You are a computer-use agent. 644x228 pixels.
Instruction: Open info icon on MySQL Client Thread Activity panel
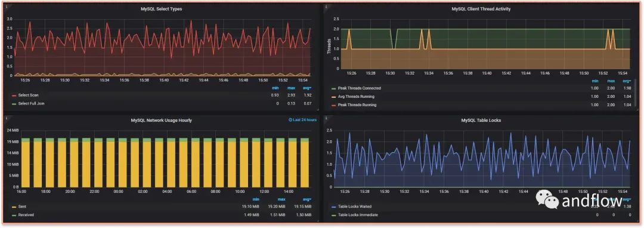click(x=326, y=7)
